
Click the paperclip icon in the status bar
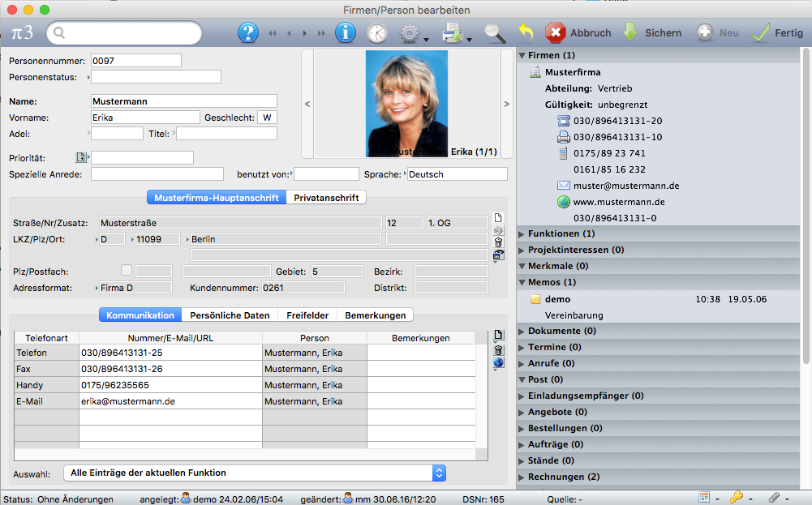tap(774, 497)
